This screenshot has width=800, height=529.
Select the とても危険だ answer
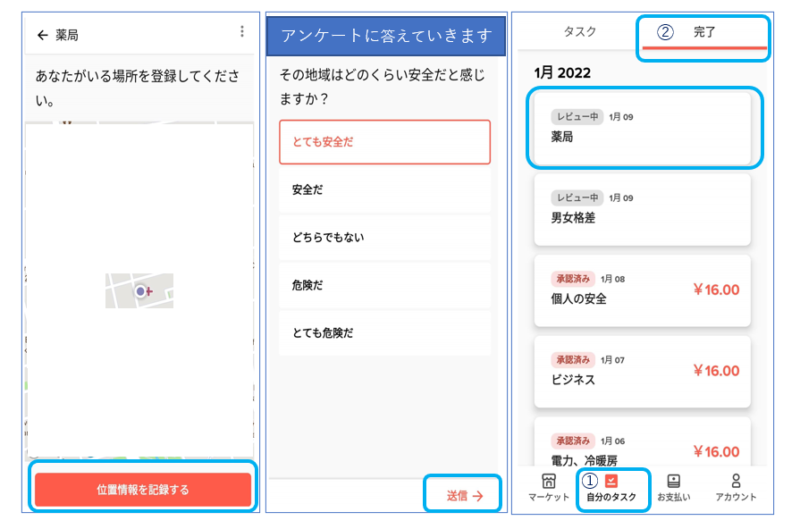click(x=385, y=333)
